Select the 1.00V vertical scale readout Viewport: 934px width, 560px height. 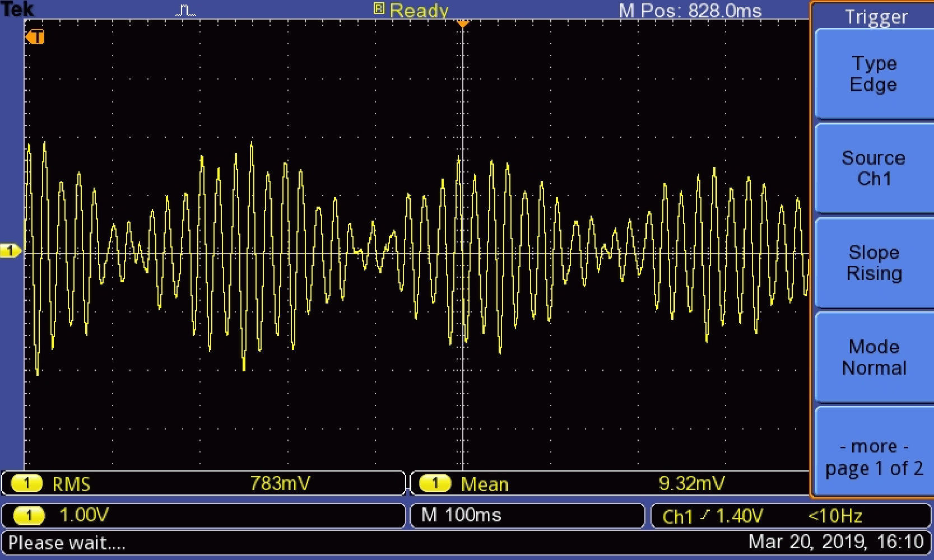(84, 515)
